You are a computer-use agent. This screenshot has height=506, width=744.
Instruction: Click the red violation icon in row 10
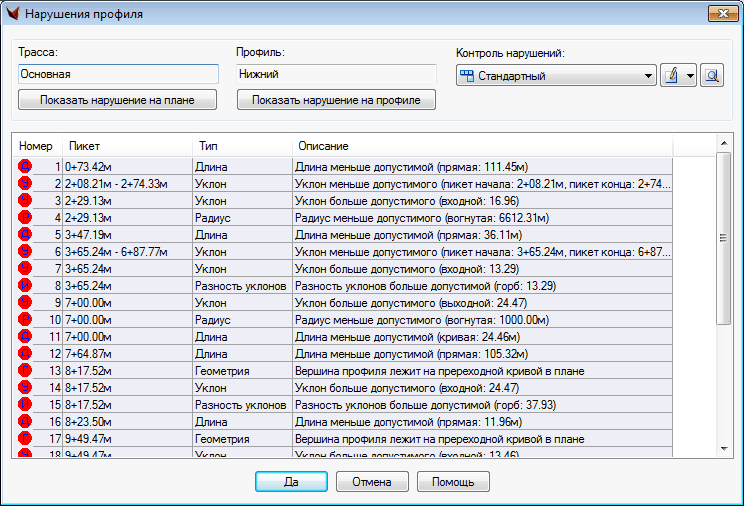pyautogui.click(x=24, y=319)
